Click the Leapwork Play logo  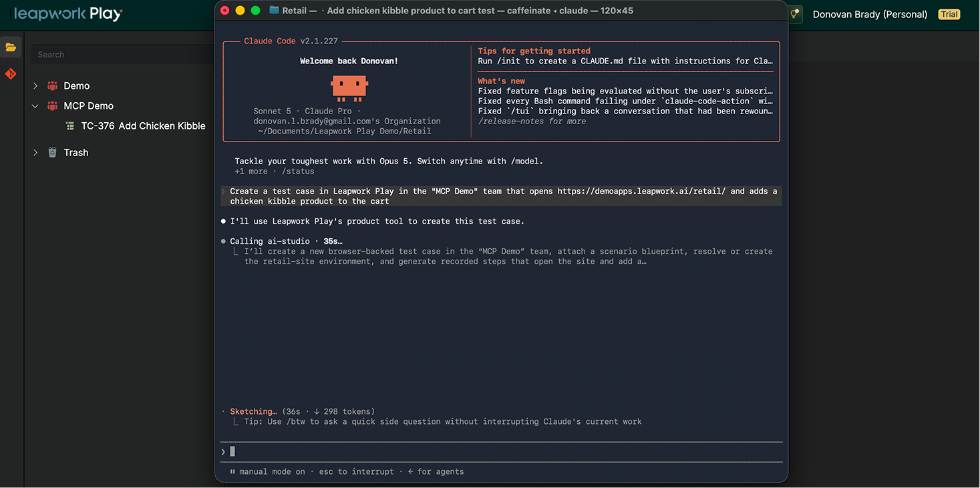tap(68, 14)
